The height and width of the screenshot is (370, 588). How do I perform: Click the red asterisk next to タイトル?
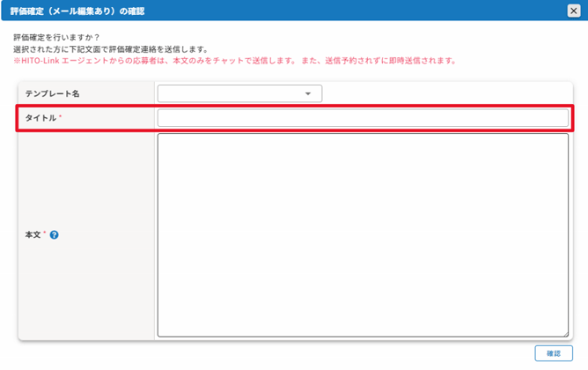point(61,117)
